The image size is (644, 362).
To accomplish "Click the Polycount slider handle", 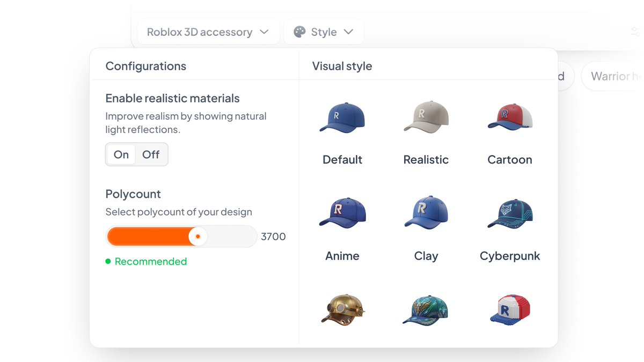I will tap(198, 236).
